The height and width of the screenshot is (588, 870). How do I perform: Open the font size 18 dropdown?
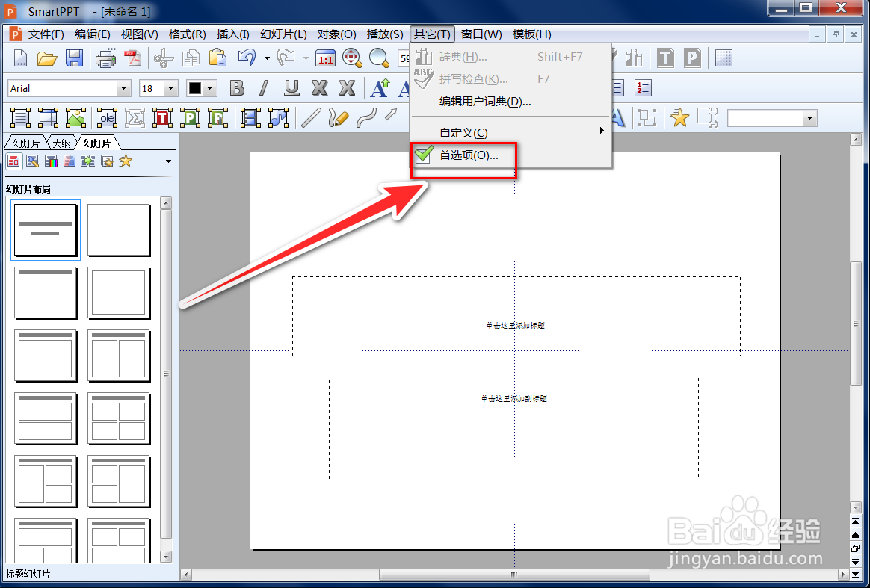pos(171,88)
